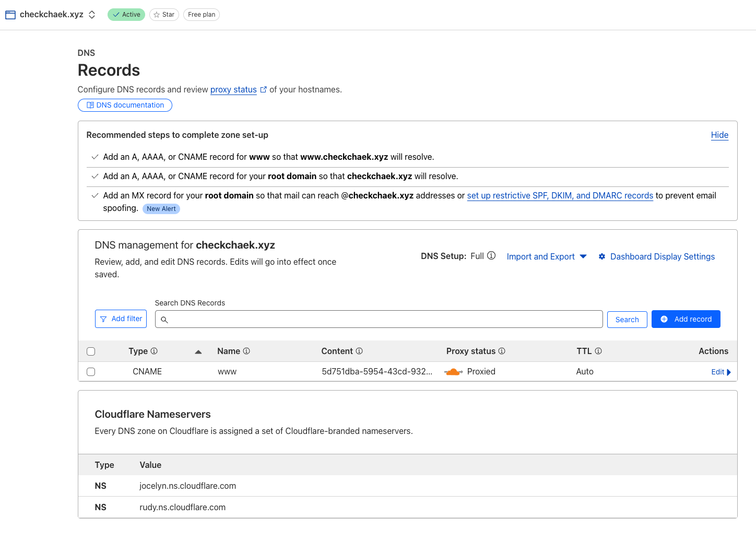Click the info icon next to TTL header

598,351
